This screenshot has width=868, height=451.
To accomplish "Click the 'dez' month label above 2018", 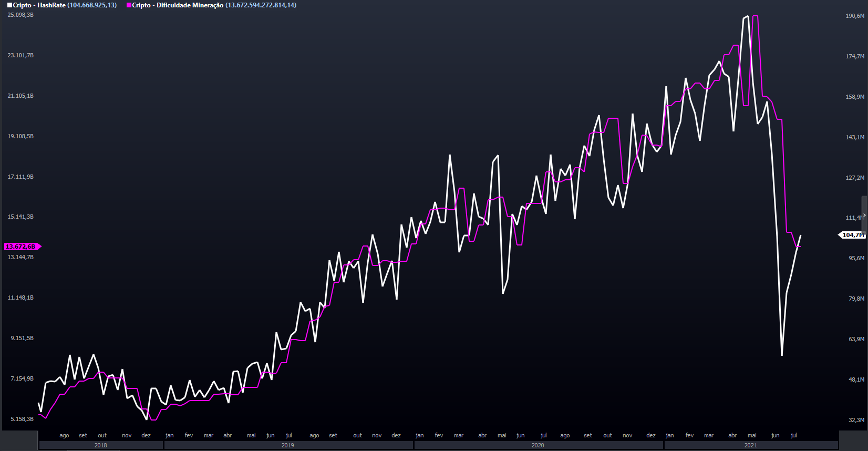I will pos(146,435).
